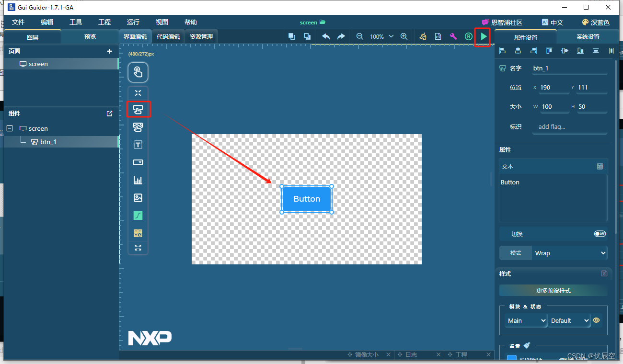The image size is (623, 364).
Task: Click the pink wrench build icon
Action: click(x=453, y=36)
